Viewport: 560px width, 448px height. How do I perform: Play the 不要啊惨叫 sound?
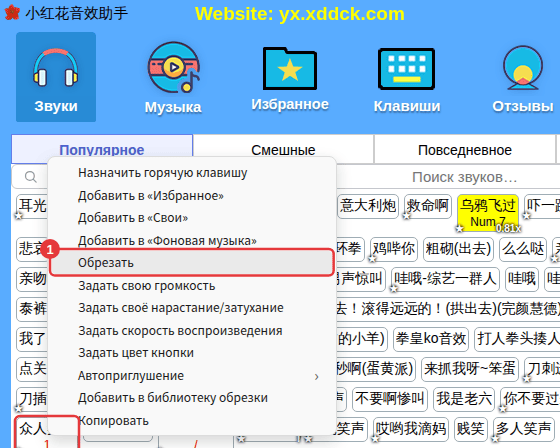tap(390, 399)
